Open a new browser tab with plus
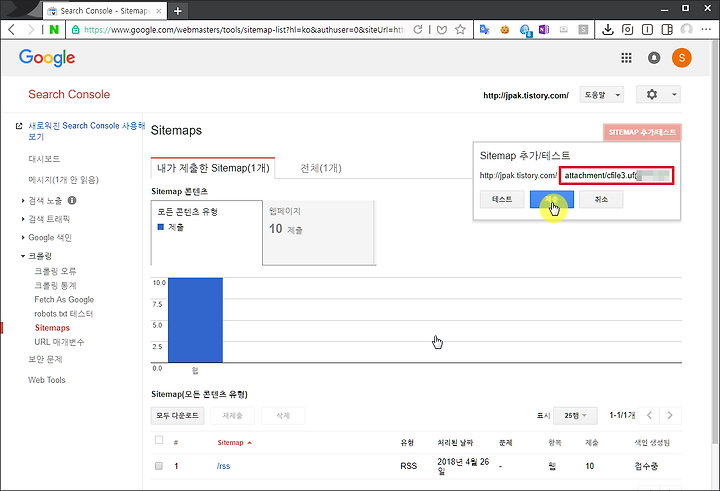720x491 pixels. pyautogui.click(x=178, y=11)
